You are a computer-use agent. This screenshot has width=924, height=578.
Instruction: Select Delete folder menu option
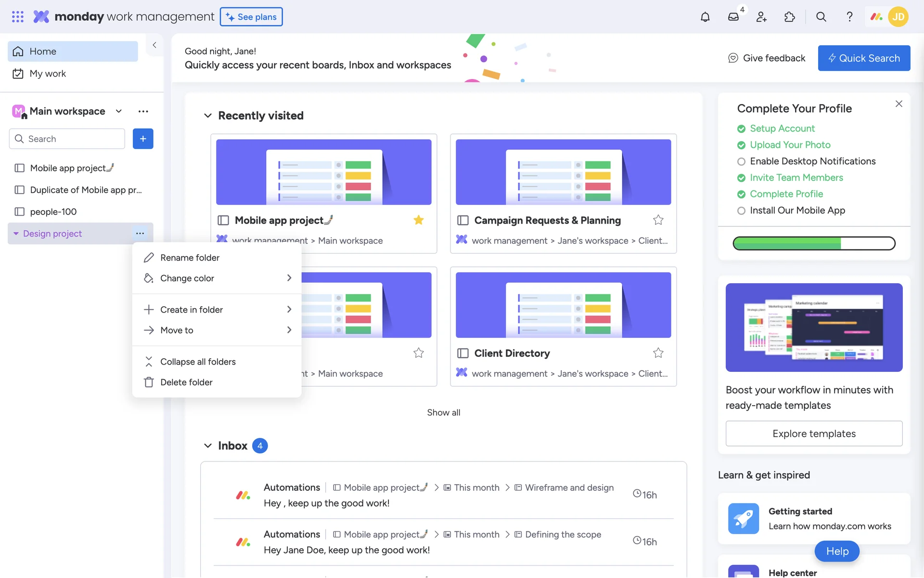point(186,382)
